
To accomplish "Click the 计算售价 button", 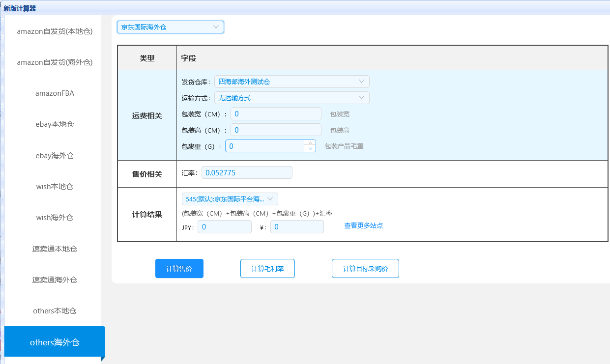I will 179,269.
